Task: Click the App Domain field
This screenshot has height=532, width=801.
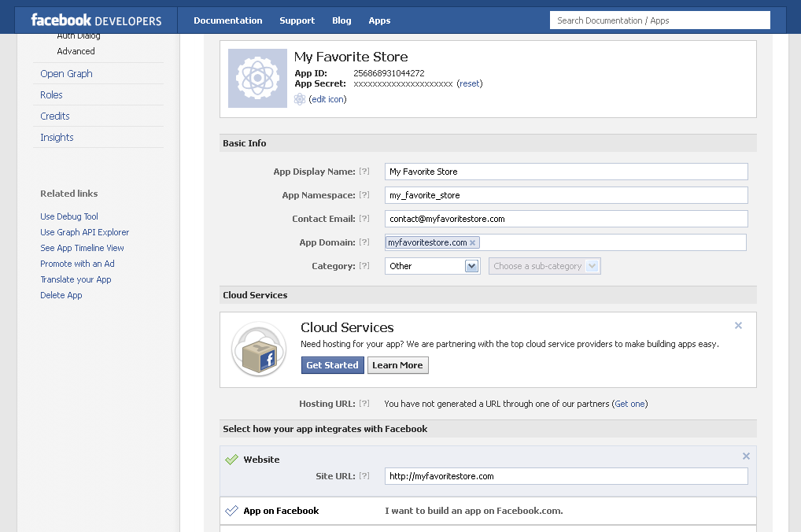Action: click(566, 242)
